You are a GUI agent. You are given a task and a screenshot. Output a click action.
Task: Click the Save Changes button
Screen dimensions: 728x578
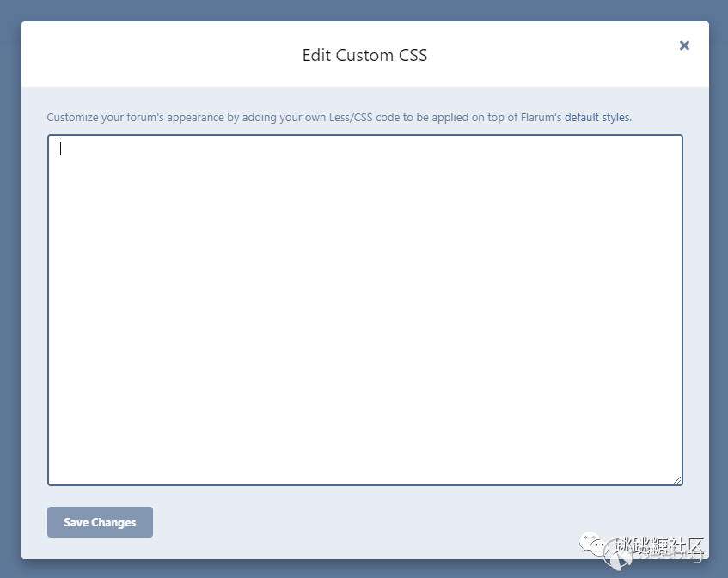click(100, 522)
